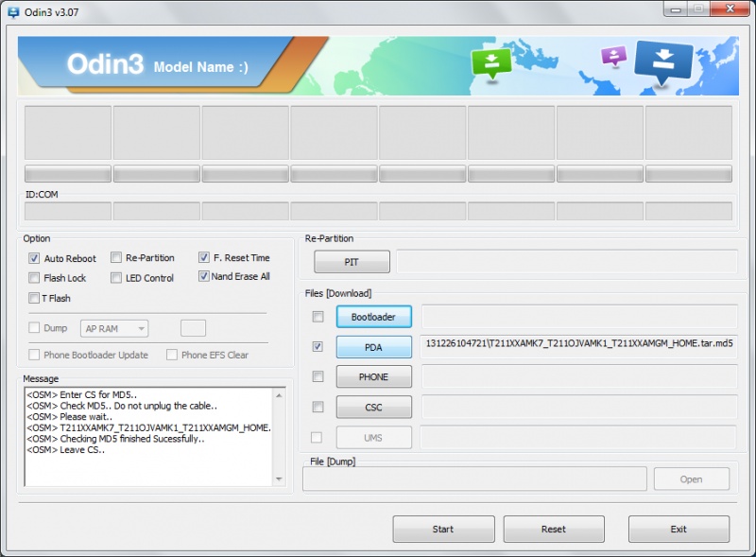Click the UMS button
Image resolution: width=756 pixels, height=557 pixels.
coord(373,437)
